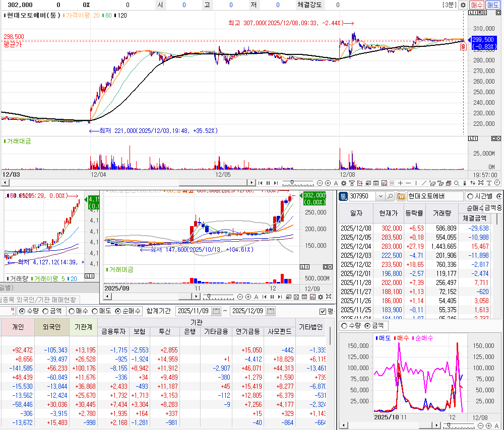Select the 매도 radio button
This screenshot has width=504, height=430.
[95, 311]
